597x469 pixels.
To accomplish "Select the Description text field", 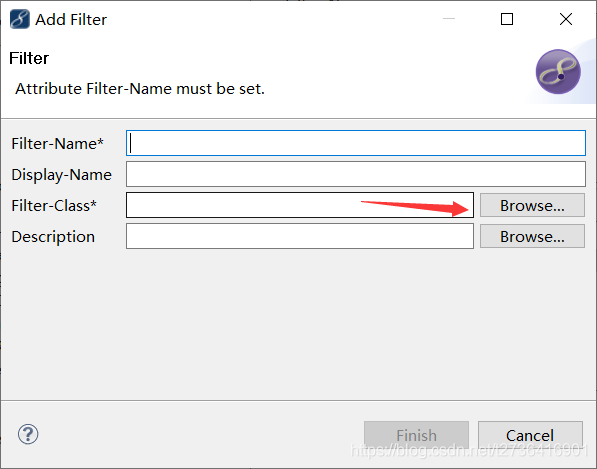I will tap(300, 236).
